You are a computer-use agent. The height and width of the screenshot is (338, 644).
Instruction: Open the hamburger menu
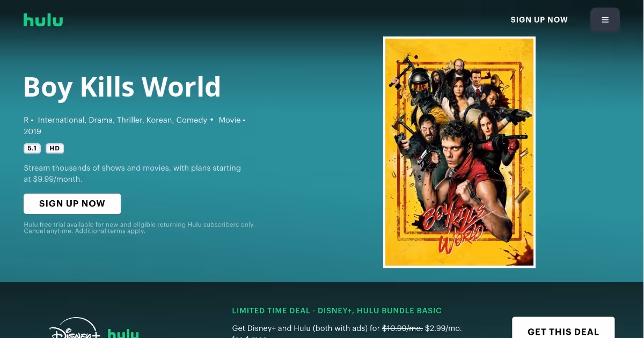click(605, 20)
